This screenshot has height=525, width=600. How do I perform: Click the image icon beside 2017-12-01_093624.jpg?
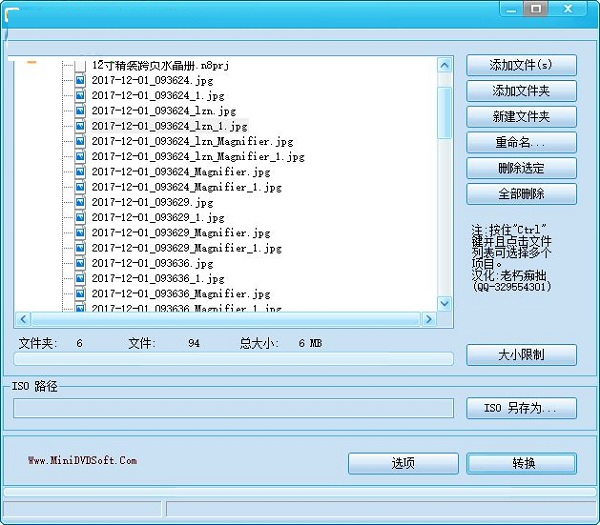[x=80, y=80]
